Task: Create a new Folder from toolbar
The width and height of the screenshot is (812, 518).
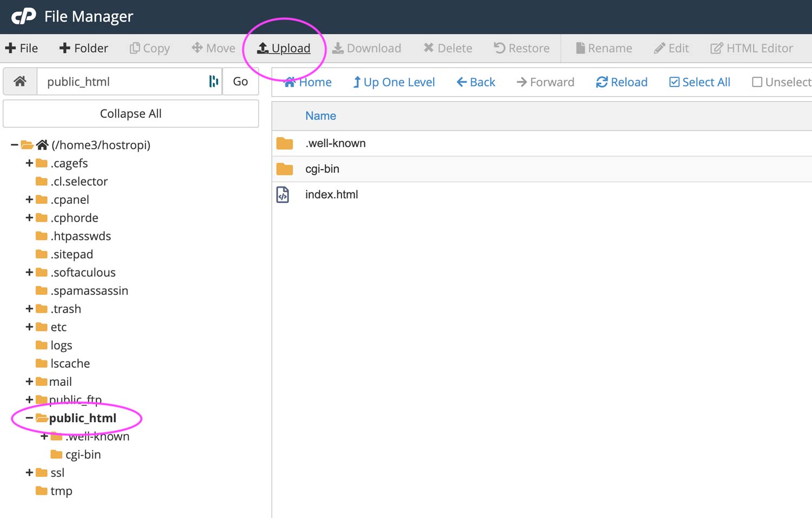Action: click(83, 48)
